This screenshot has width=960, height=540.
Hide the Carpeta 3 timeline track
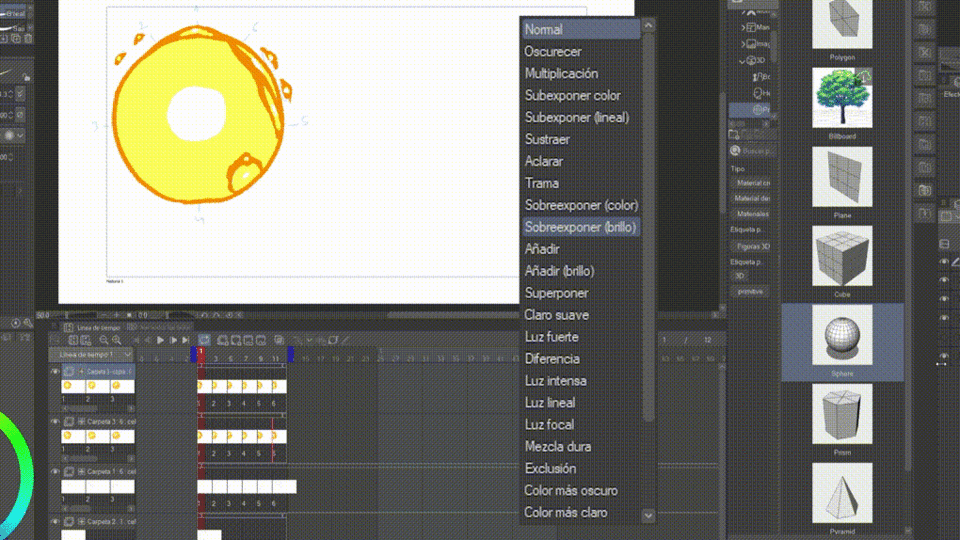click(54, 422)
